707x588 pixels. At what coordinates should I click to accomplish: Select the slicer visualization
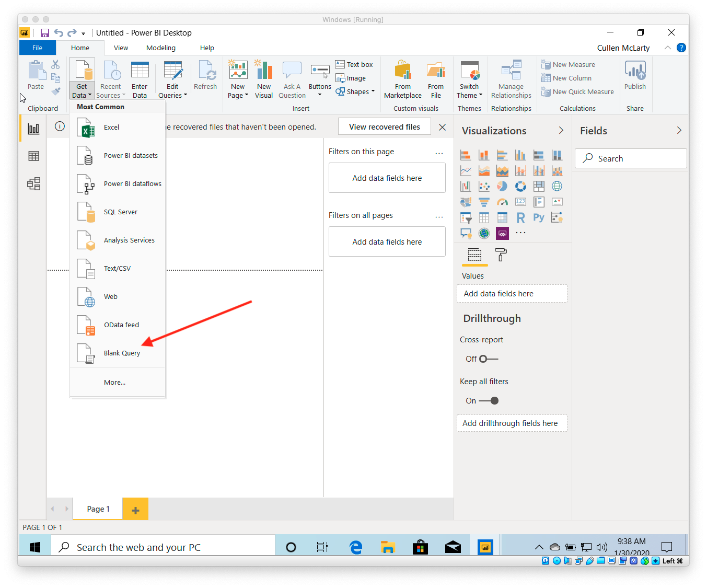click(466, 217)
